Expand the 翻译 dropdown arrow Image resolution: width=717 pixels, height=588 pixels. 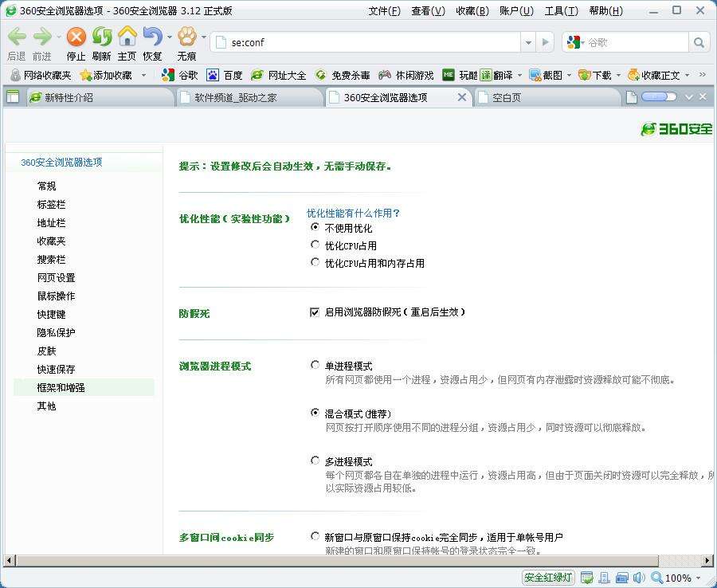click(x=519, y=75)
